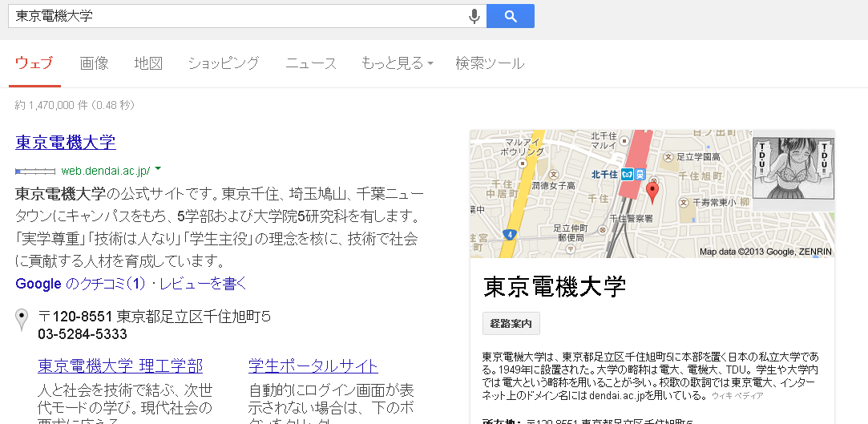The image size is (868, 424).
Task: Expand the もっと見る dropdown
Action: pos(397,63)
